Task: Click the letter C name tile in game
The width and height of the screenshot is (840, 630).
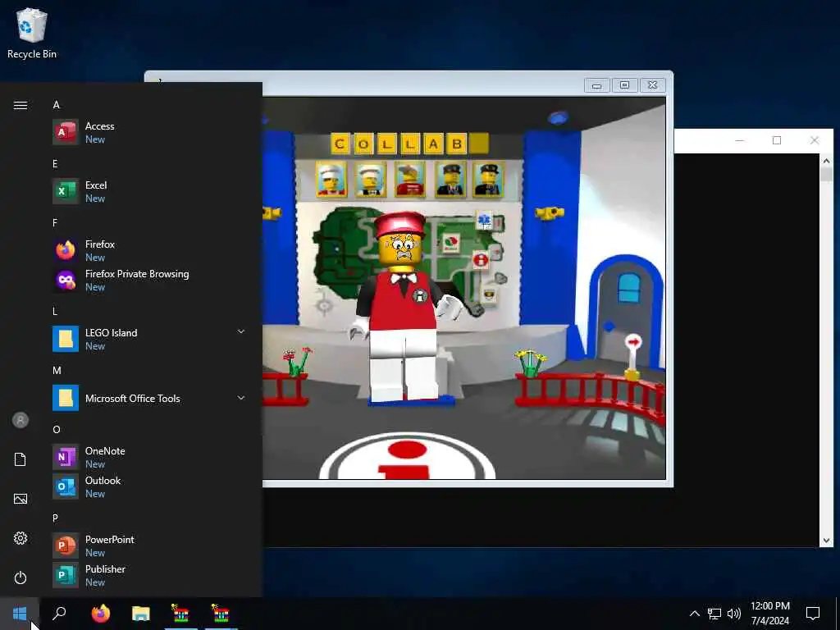Action: tap(340, 144)
